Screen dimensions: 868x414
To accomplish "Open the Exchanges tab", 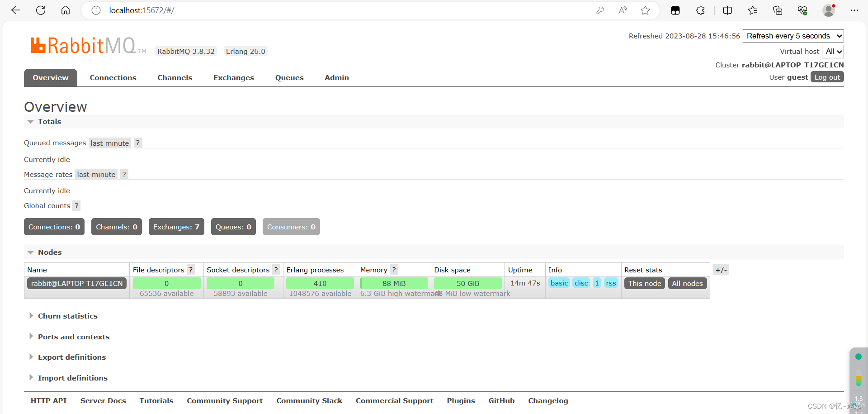I will [x=234, y=77].
